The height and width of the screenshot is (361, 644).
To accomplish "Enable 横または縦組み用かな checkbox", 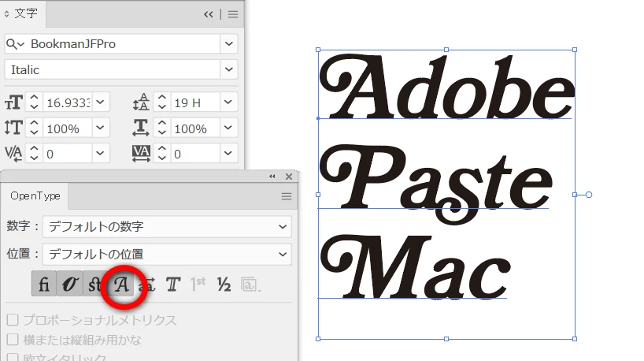I will (13, 339).
